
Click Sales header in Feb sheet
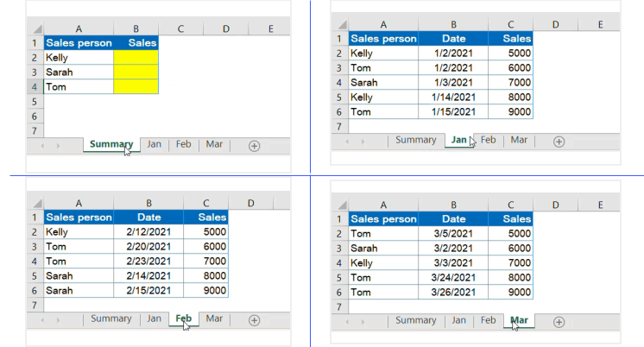pos(205,218)
